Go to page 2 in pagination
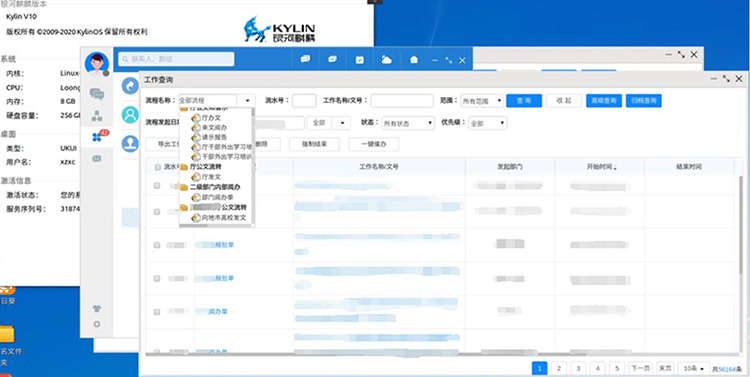750x377 pixels. [559, 368]
